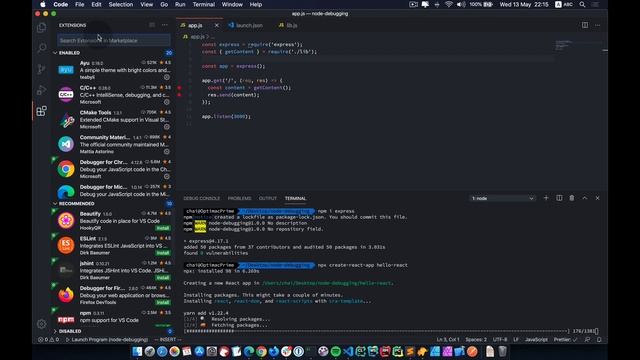Click the filter extensions icon in Extensions header

coord(152,25)
